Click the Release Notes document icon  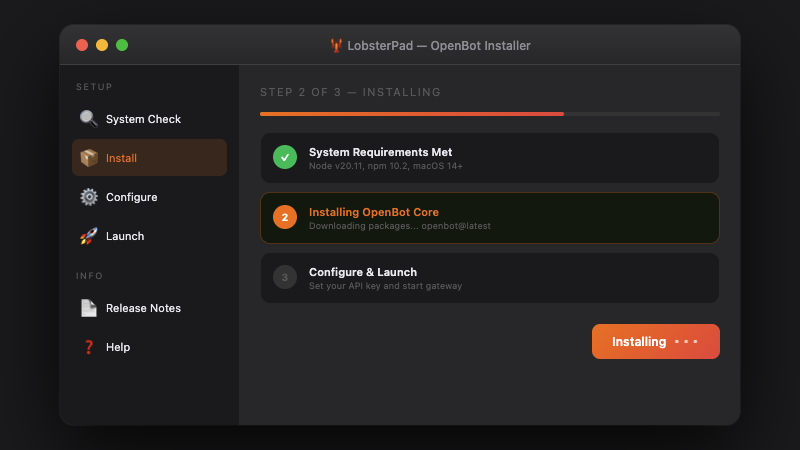tap(89, 308)
